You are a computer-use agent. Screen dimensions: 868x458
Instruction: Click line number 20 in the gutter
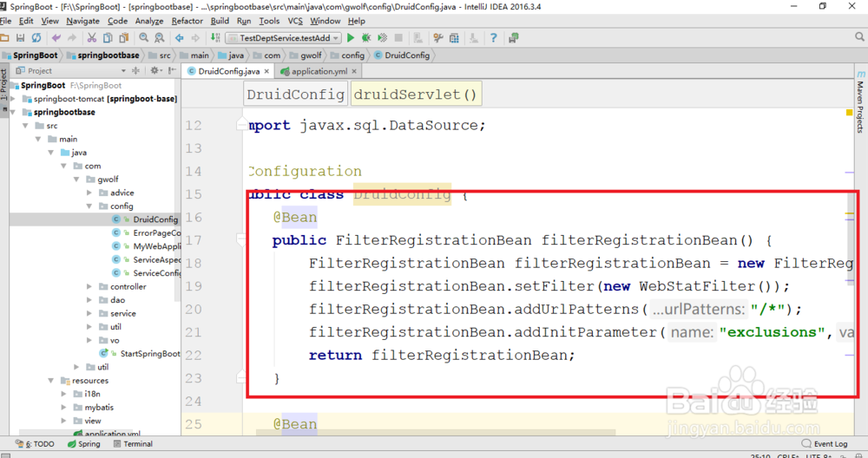(x=194, y=309)
